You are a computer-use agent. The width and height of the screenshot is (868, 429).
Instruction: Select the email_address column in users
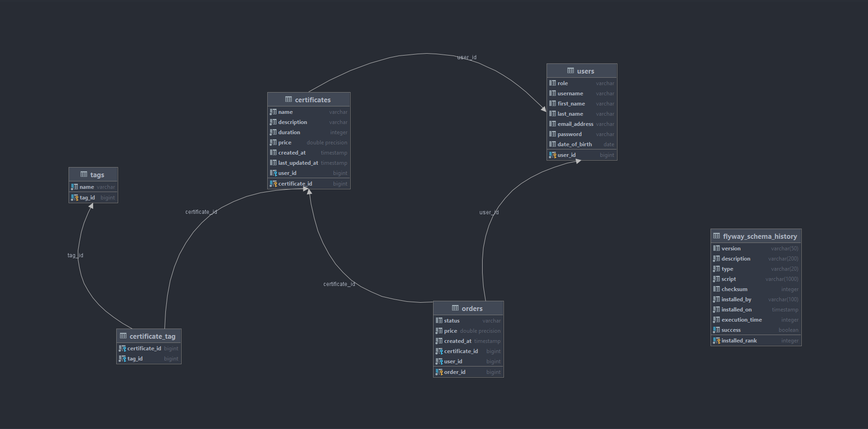(575, 124)
